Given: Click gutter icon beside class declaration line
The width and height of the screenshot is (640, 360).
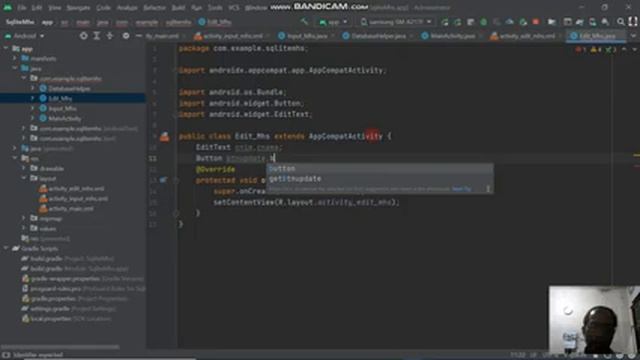Looking at the screenshot, I should click(164, 137).
